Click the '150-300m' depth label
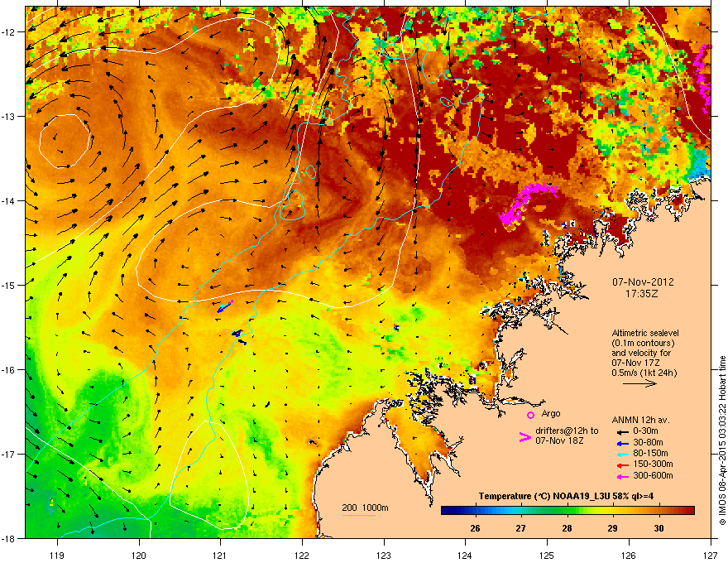The height and width of the screenshot is (563, 728). (x=653, y=464)
